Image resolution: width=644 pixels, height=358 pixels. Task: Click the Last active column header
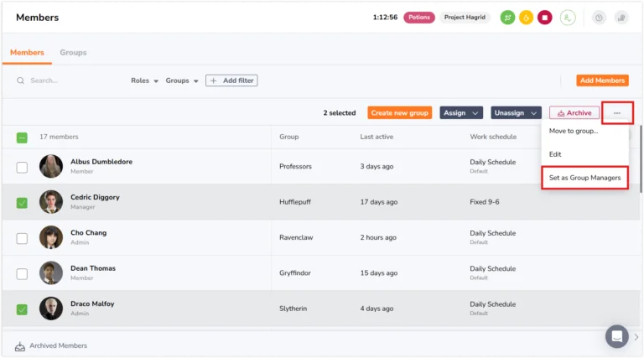pos(377,137)
